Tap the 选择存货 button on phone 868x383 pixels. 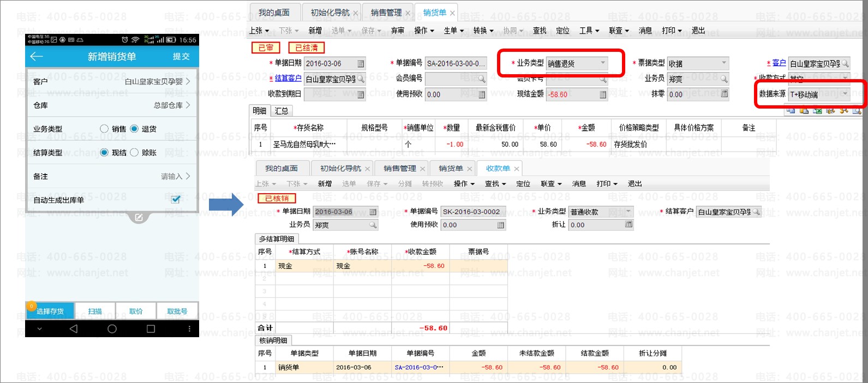[50, 311]
